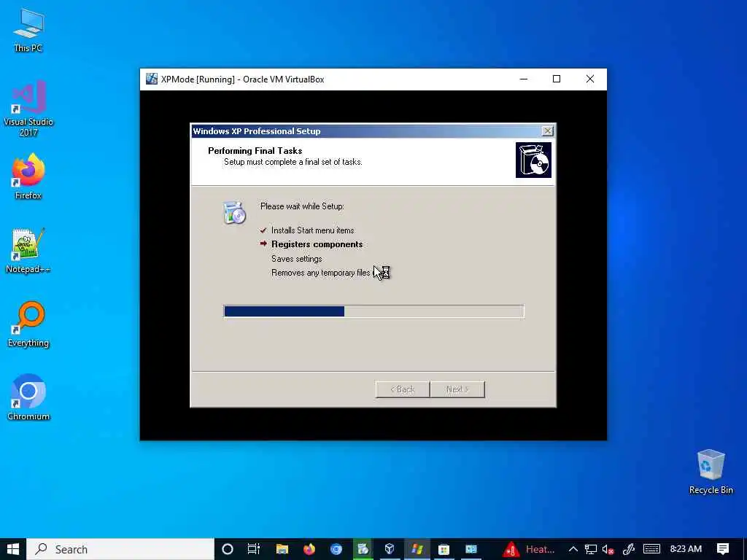Open the network status tray icon
Image resolution: width=747 pixels, height=560 pixels.
pyautogui.click(x=591, y=549)
